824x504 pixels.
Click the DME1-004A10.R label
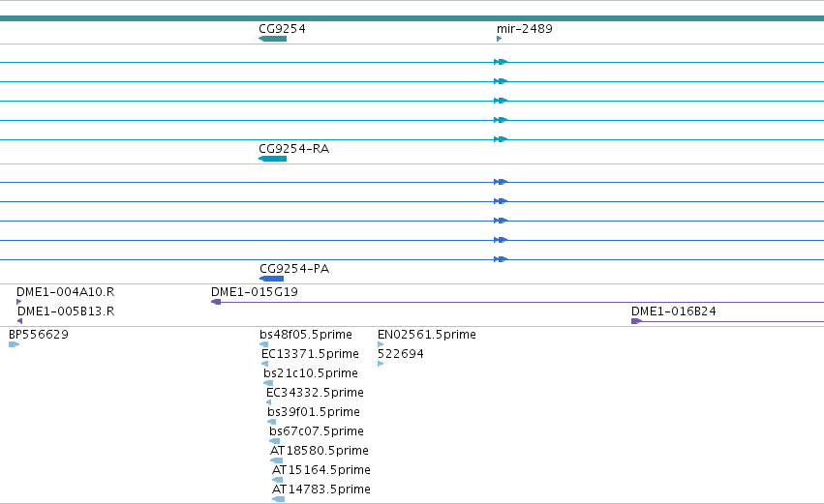65,292
